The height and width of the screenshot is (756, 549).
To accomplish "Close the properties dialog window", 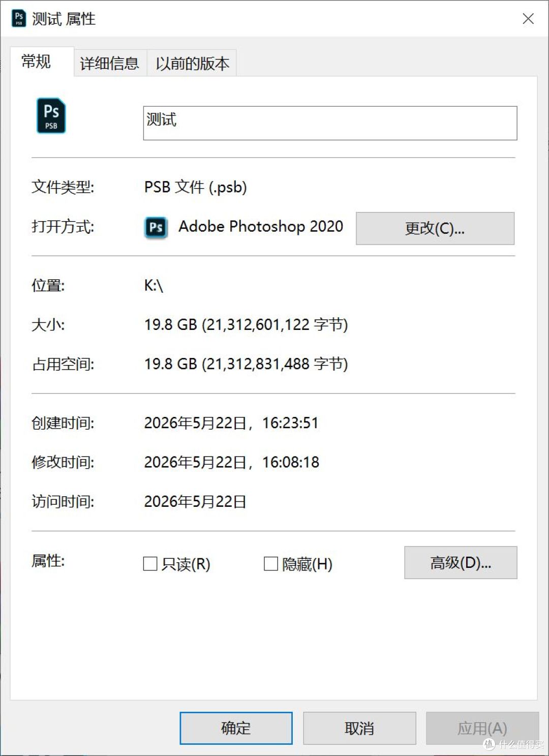I will click(528, 19).
